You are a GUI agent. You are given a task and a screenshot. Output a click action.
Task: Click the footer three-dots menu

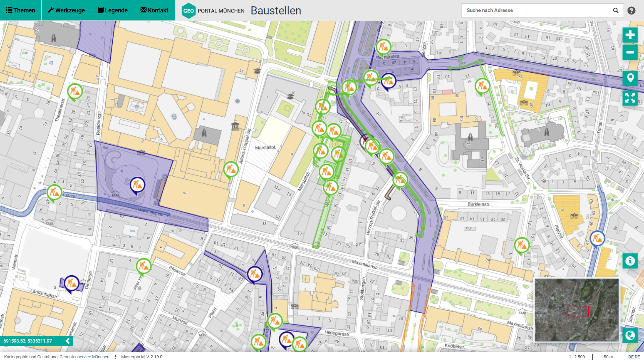116,357
